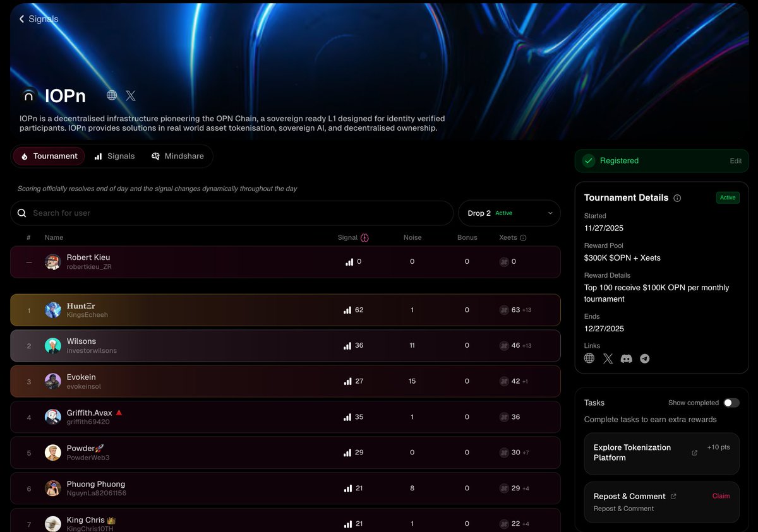Image resolution: width=758 pixels, height=532 pixels.
Task: Sort by the Noise column header
Action: click(412, 238)
